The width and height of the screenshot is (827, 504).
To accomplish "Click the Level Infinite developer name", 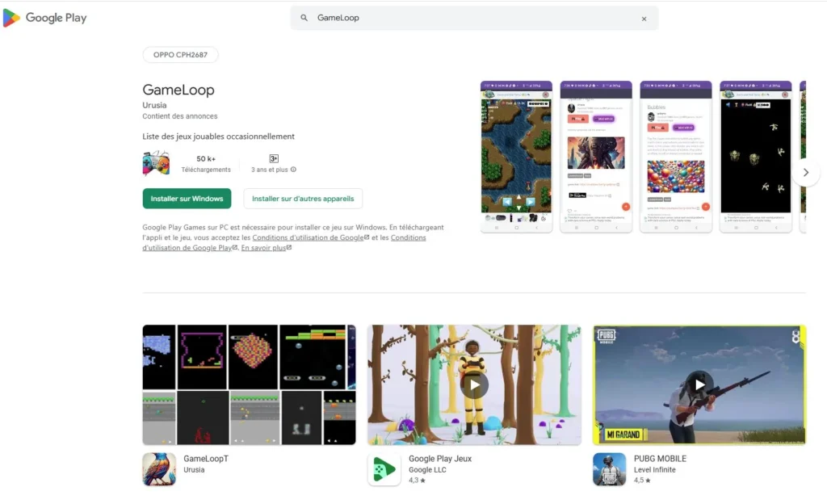I will pos(654,470).
